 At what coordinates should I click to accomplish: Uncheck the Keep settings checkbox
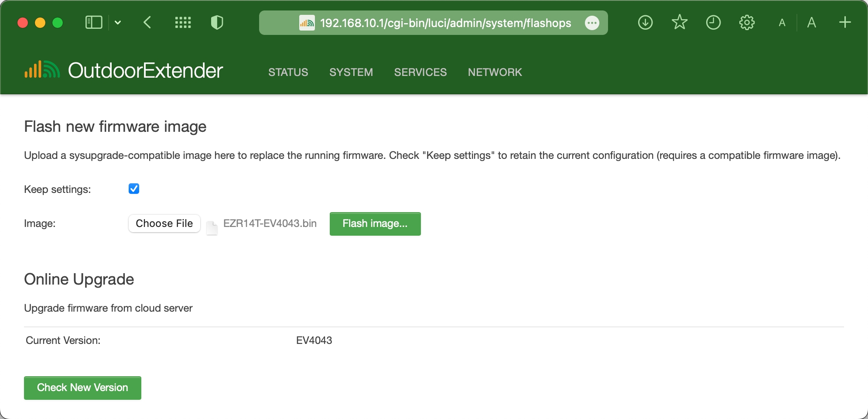(x=134, y=189)
